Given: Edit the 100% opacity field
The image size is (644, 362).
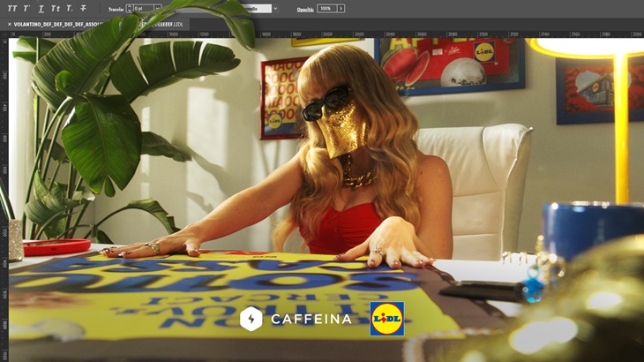Looking at the screenshot, I should (x=327, y=8).
